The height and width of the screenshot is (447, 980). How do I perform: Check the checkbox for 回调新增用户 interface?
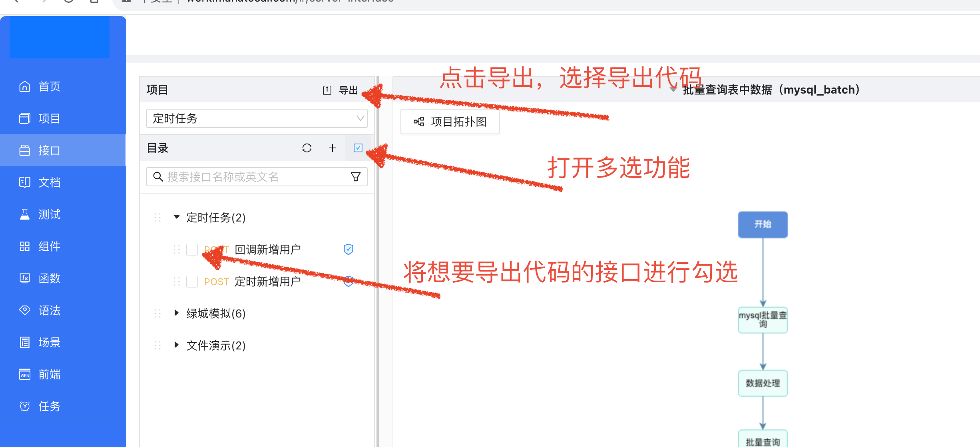(192, 249)
